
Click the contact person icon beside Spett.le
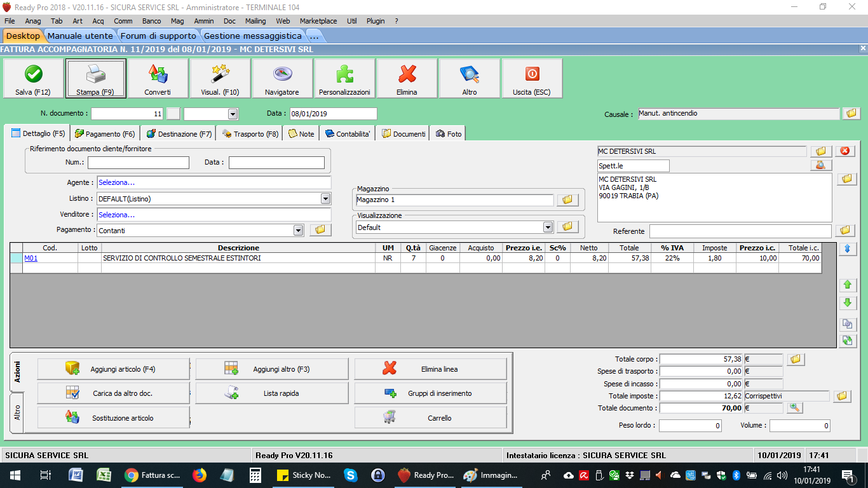click(820, 166)
